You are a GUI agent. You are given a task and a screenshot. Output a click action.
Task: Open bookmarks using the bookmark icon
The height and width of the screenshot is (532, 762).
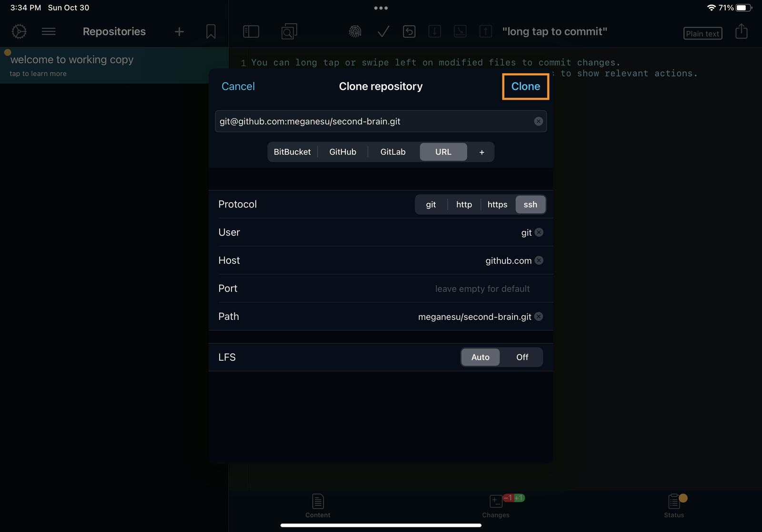pos(211,31)
